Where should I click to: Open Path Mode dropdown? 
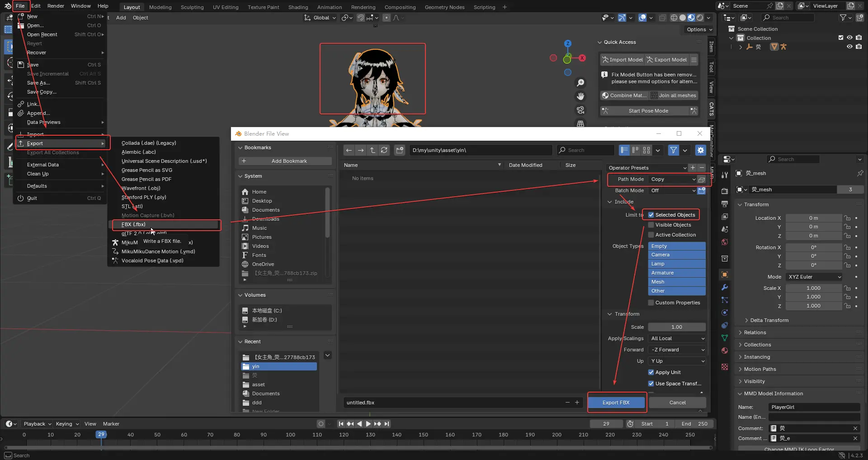[673, 180]
